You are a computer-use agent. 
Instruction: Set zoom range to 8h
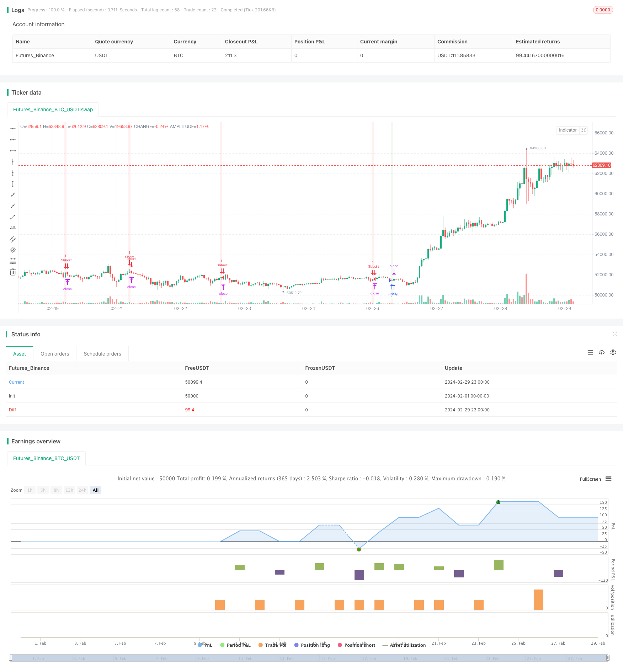pos(56,490)
